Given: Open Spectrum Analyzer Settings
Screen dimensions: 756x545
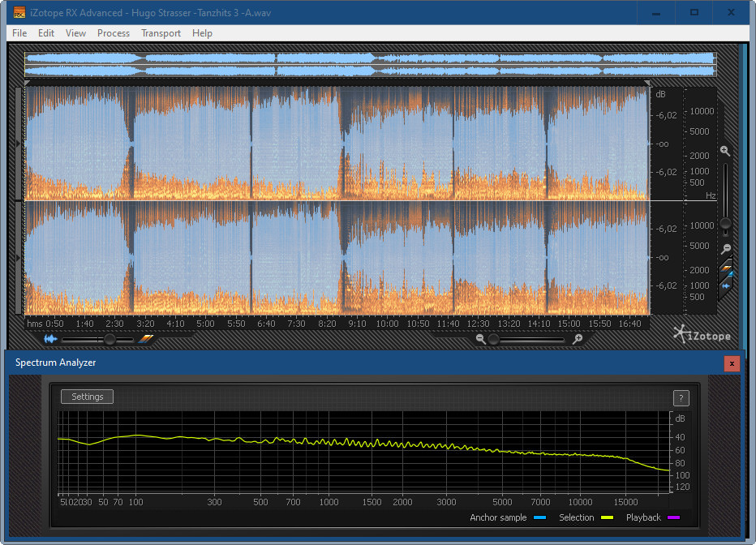Looking at the screenshot, I should point(88,397).
